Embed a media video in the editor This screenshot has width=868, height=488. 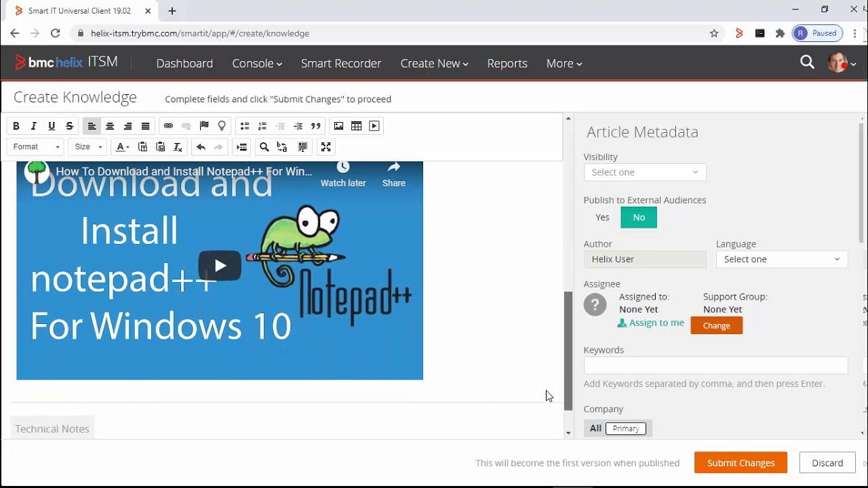pyautogui.click(x=374, y=126)
